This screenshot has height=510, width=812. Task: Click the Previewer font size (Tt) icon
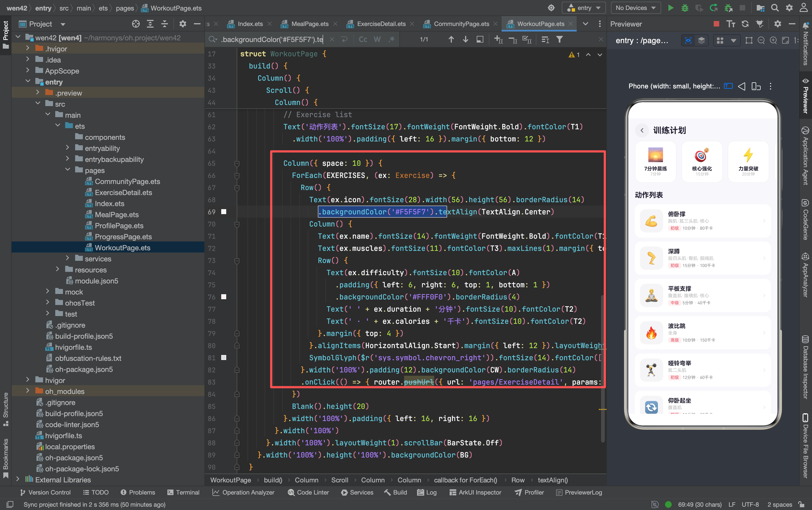(x=731, y=23)
